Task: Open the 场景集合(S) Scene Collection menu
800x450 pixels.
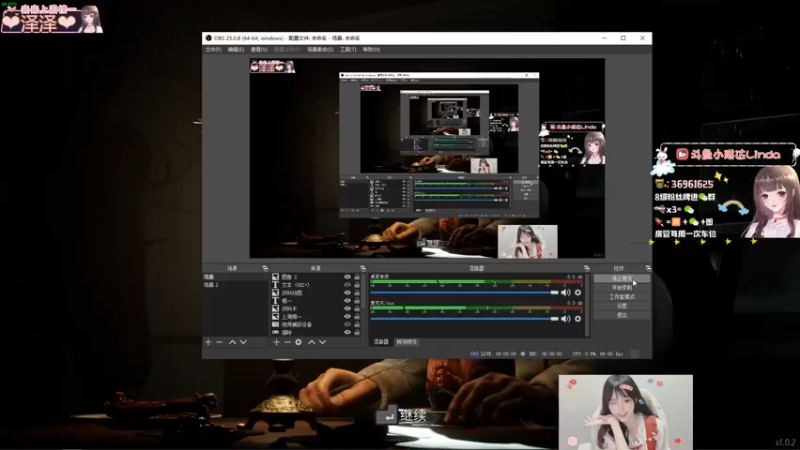Action: point(320,49)
